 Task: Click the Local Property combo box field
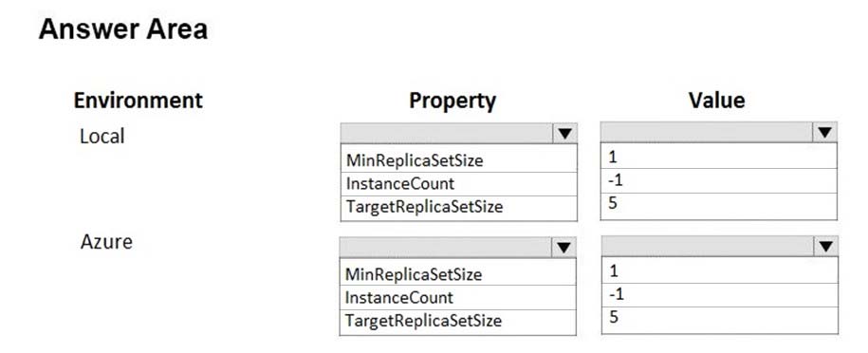point(459,134)
